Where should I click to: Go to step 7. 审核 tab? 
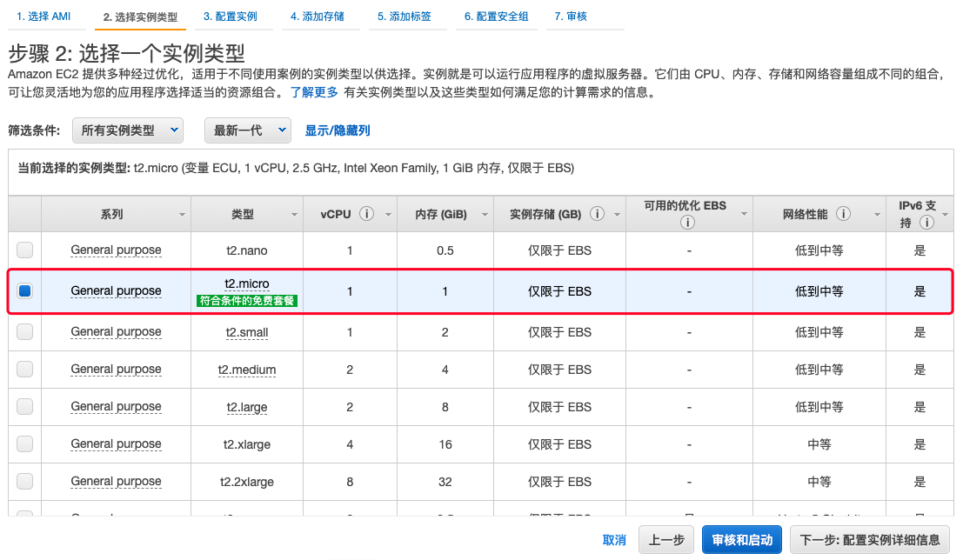coord(571,17)
